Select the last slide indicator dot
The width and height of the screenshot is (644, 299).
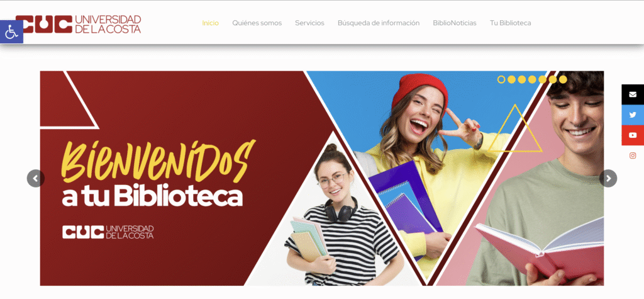563,79
